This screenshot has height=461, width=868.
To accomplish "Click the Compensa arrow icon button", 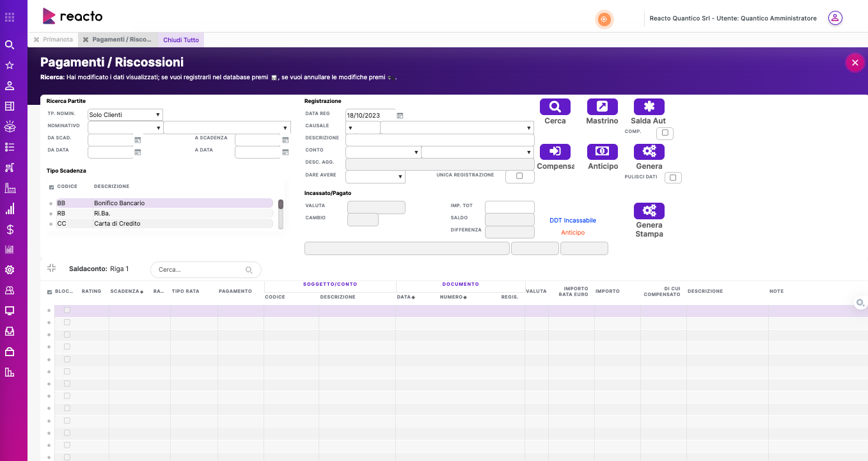I will click(x=555, y=152).
